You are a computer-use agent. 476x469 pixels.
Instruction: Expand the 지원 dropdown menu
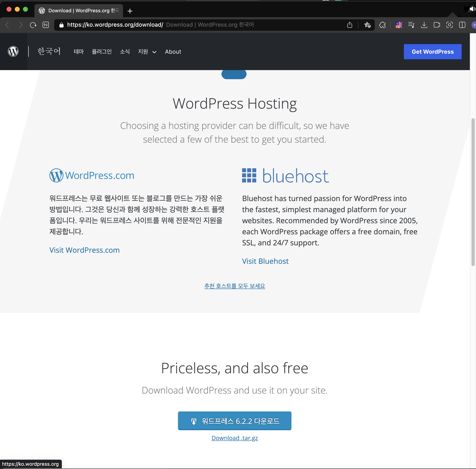click(x=147, y=52)
